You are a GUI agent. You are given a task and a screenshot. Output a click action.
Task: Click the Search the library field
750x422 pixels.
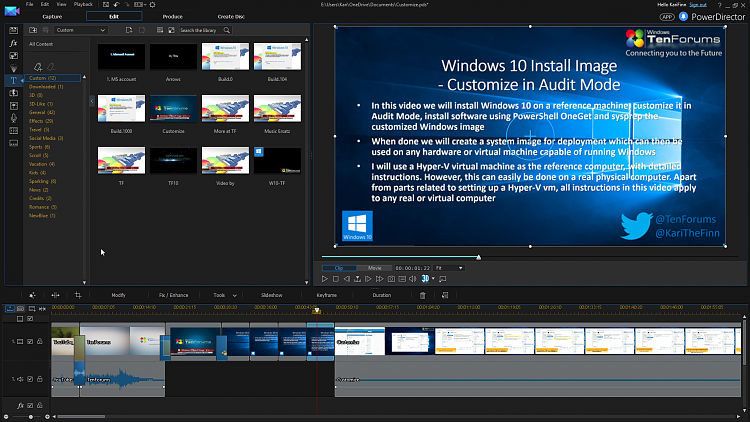(201, 30)
